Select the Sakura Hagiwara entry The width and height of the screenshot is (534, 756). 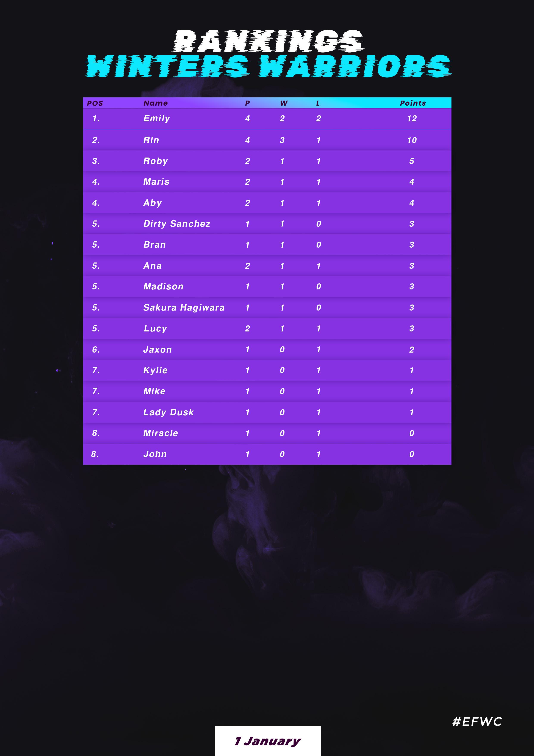click(184, 308)
